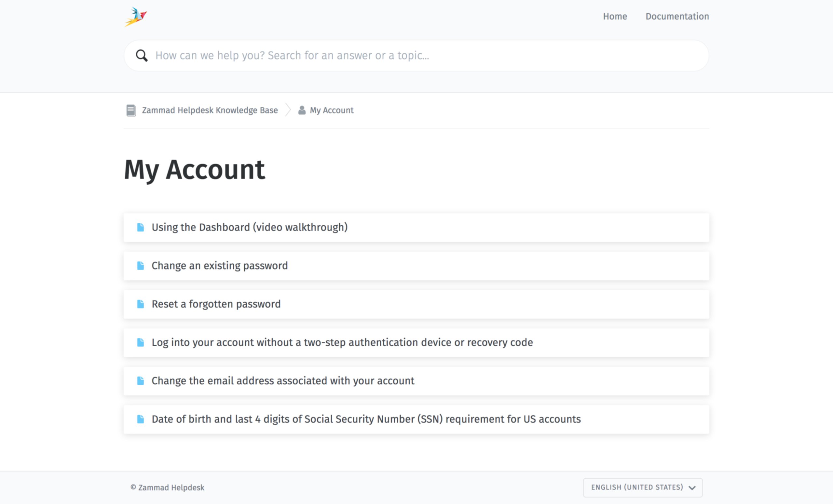This screenshot has height=504, width=833.
Task: Click the document icon for Using the Dashboard
Action: (140, 227)
